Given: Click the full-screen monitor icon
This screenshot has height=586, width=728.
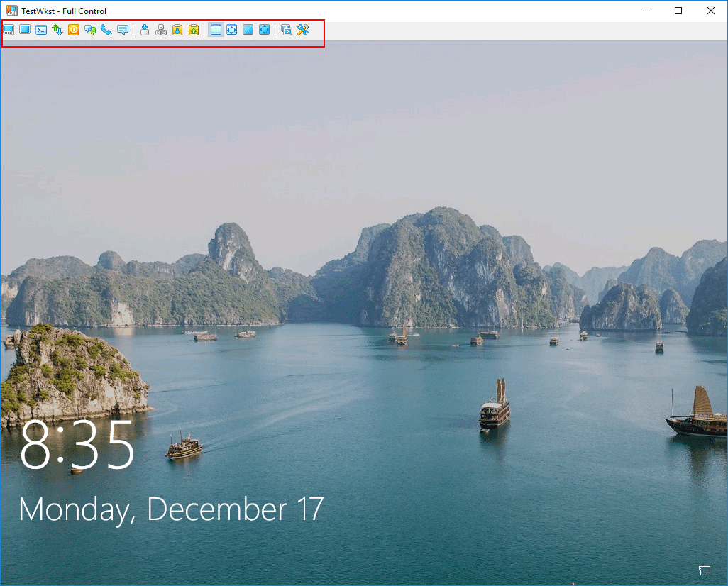Looking at the screenshot, I should click(248, 30).
